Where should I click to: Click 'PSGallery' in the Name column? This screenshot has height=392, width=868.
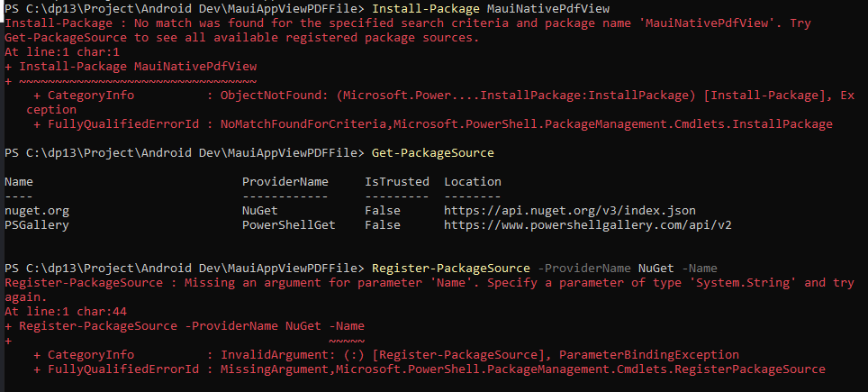point(37,224)
